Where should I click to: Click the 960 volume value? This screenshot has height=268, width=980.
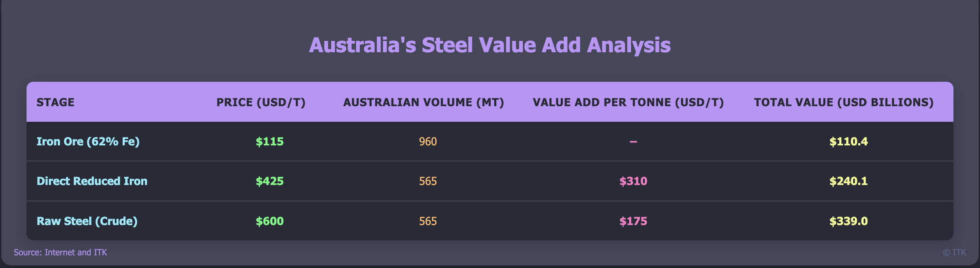point(428,142)
